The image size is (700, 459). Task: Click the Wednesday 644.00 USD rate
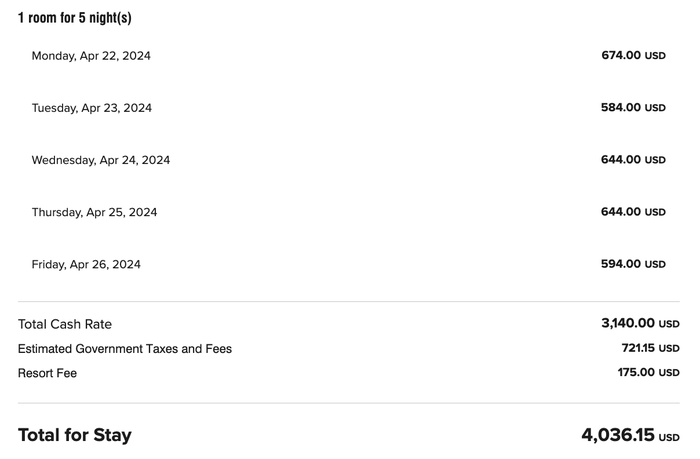pyautogui.click(x=633, y=160)
